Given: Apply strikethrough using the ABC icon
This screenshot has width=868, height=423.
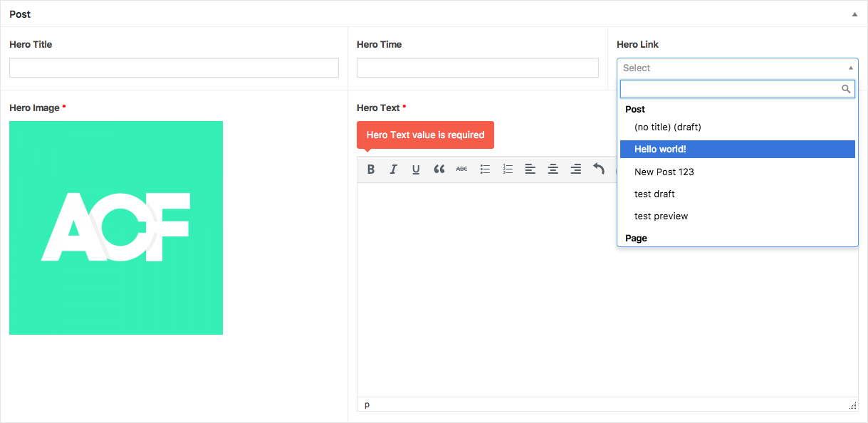Looking at the screenshot, I should [x=461, y=169].
